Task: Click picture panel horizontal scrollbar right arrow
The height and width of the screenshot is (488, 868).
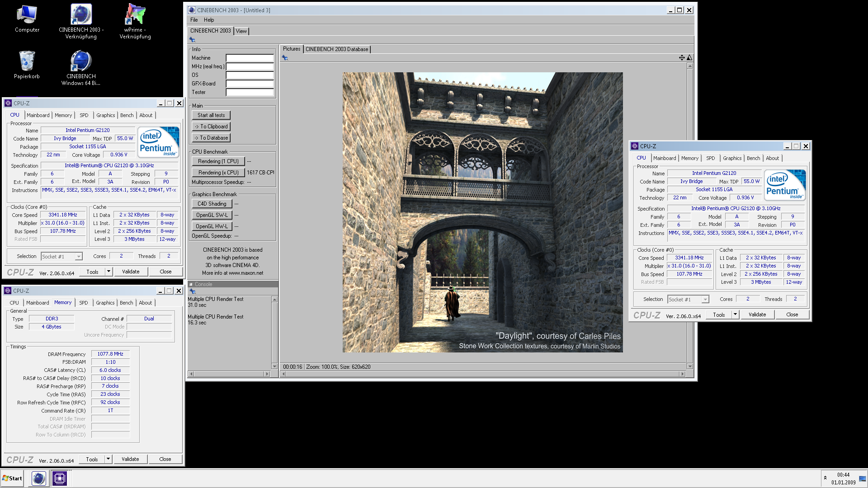Action: 682,374
